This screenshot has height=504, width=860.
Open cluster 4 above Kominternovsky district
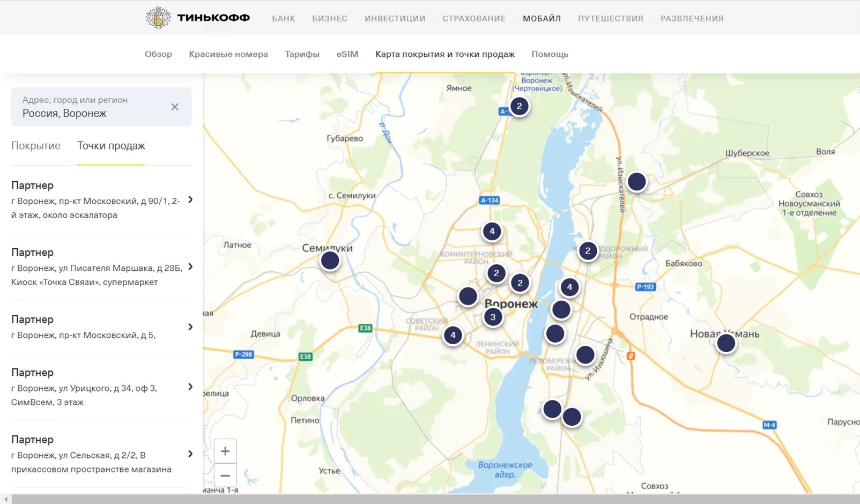coord(492,232)
